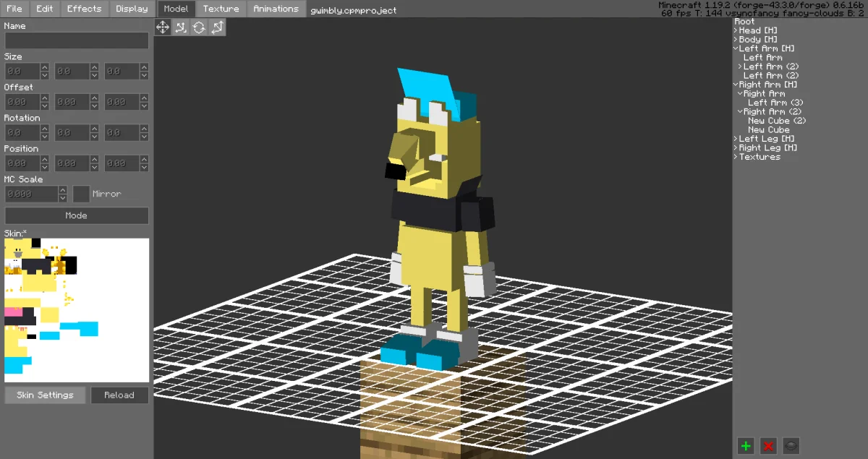Screen dimensions: 868x459
Task: Decrease the Offset Z value arrow
Action: (145, 106)
